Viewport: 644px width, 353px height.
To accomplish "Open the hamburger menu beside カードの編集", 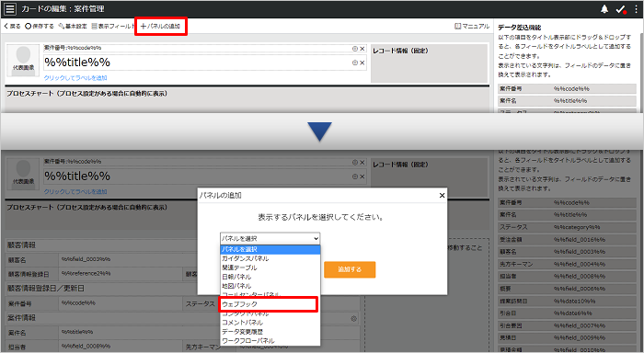I will coord(10,8).
